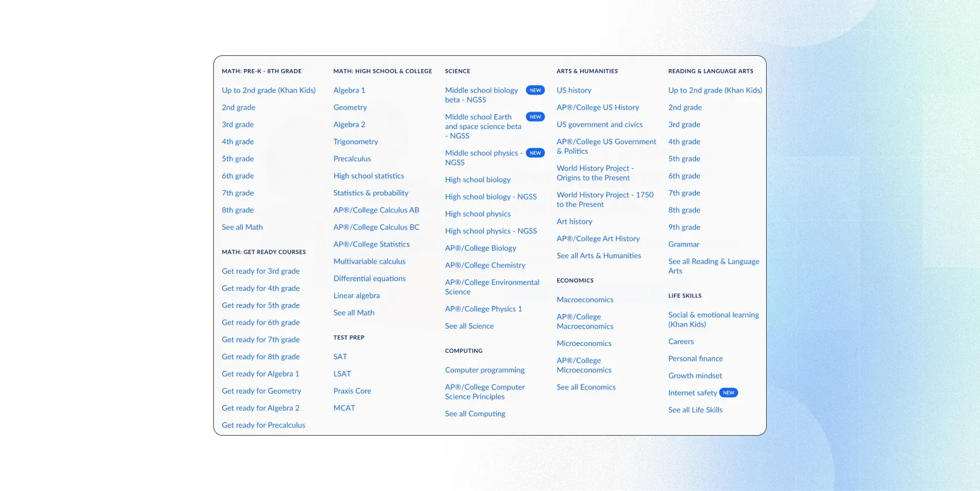
Task: Select AP/College Chemistry
Action: tap(485, 266)
